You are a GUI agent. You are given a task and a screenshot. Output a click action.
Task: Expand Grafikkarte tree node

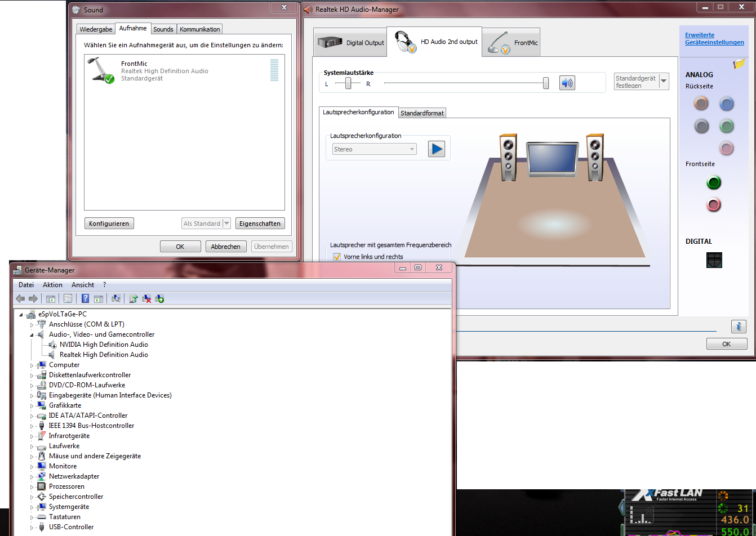point(32,406)
